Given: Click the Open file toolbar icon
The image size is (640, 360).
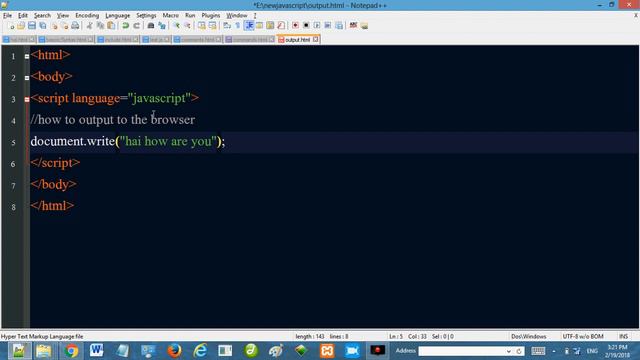Looking at the screenshot, I should pyautogui.click(x=21, y=26).
